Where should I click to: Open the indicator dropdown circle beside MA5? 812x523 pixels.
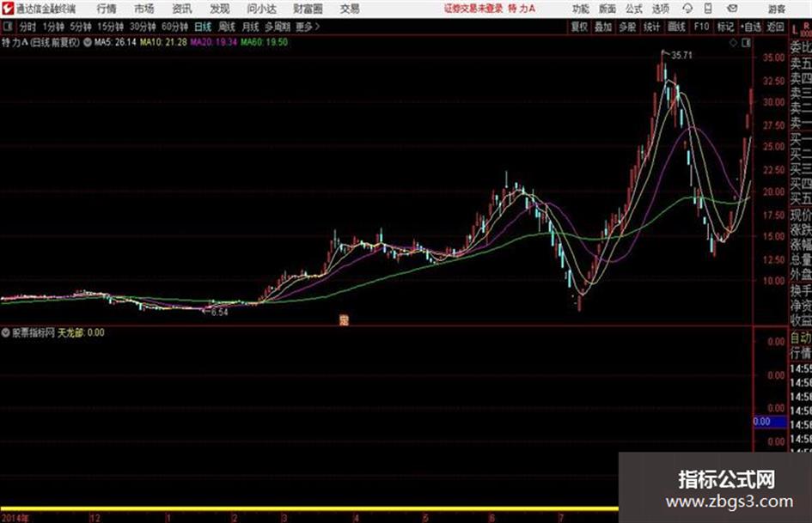tap(88, 42)
